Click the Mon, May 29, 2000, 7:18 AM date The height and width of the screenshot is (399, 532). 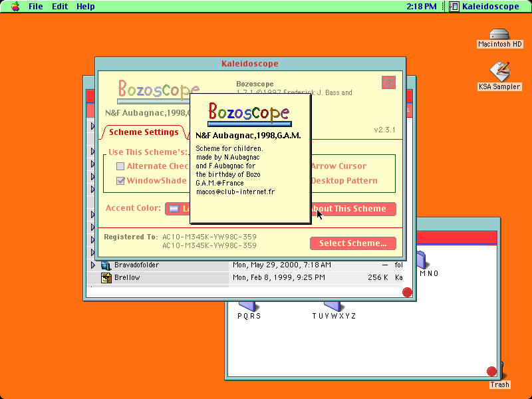(x=281, y=265)
